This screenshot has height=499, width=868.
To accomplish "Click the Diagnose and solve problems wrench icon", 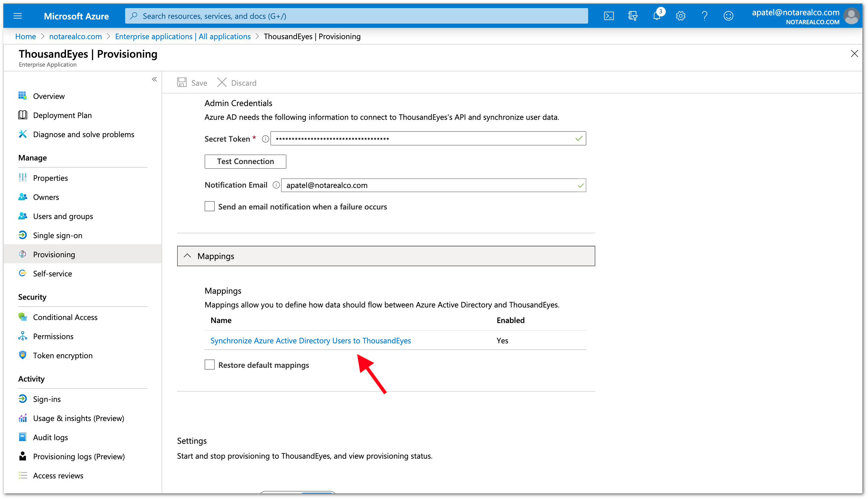I will pos(23,134).
